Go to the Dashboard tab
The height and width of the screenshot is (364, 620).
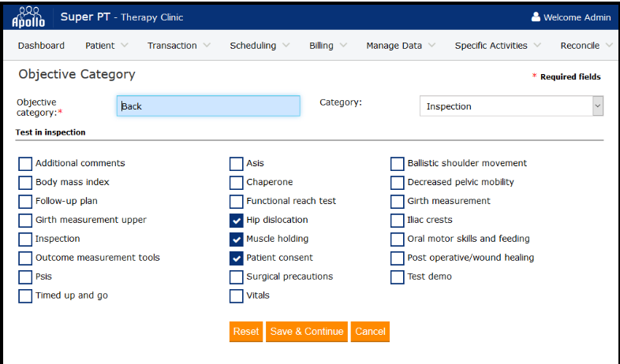(x=41, y=46)
